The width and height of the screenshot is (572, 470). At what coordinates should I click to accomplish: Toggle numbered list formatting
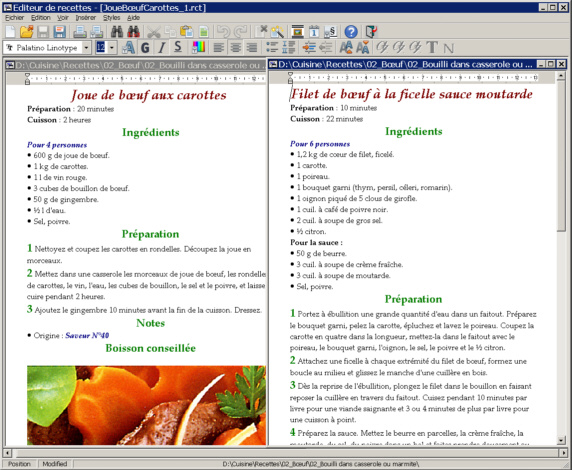click(x=289, y=47)
